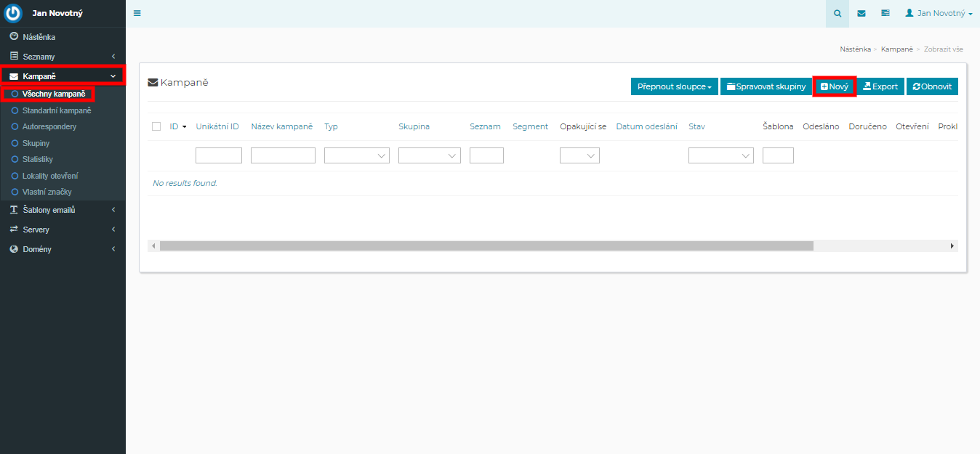980x454 pixels.
Task: Click the Šablona column header text
Action: tap(778, 126)
